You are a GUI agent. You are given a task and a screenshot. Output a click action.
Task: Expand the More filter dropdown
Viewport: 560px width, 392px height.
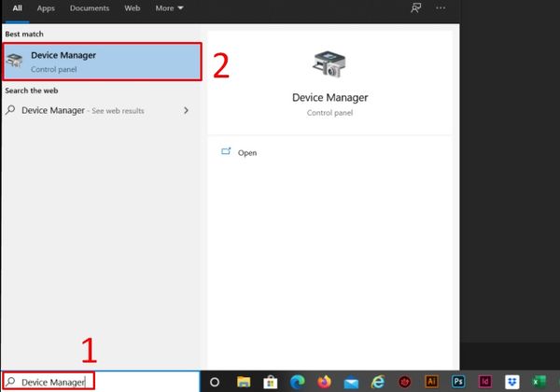click(x=169, y=7)
